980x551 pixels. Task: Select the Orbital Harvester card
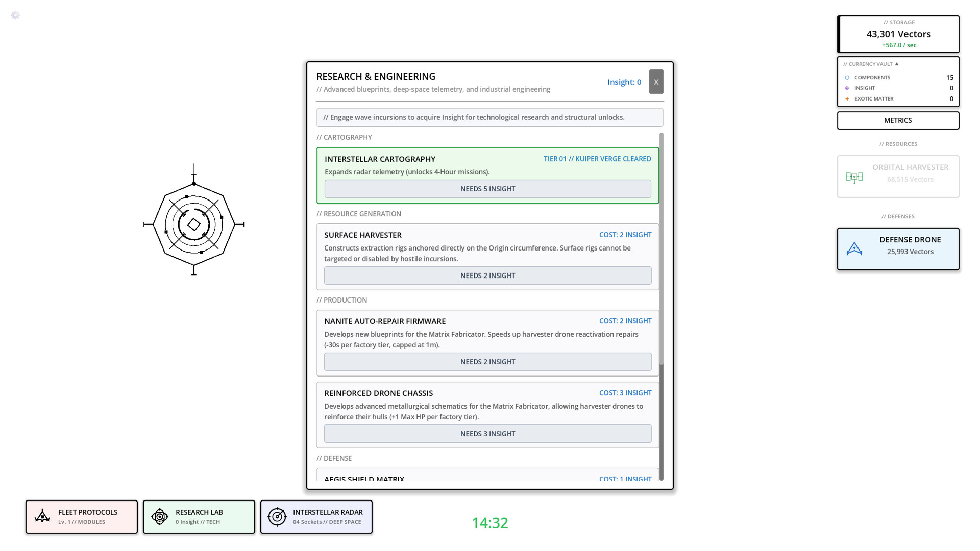click(898, 177)
